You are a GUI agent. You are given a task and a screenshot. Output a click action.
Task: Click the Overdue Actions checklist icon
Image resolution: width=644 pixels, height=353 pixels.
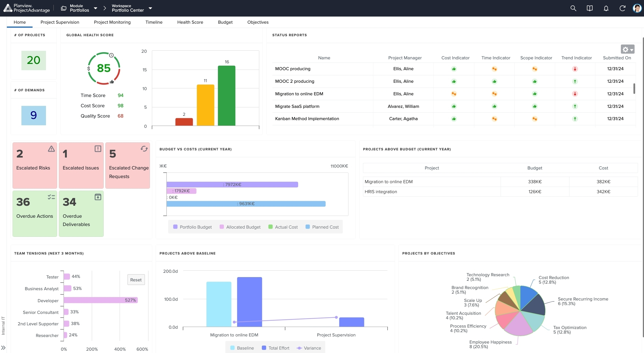coord(51,197)
